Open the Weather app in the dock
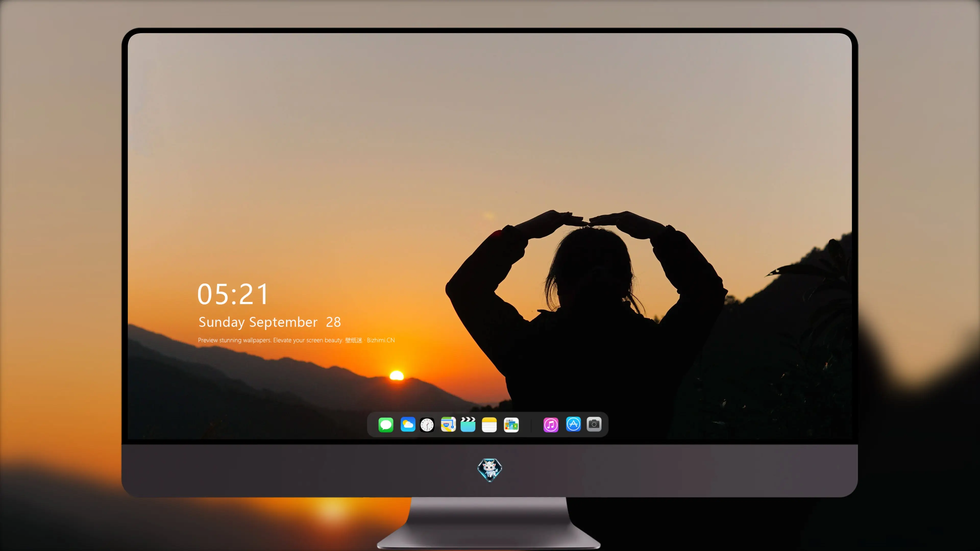 (408, 425)
